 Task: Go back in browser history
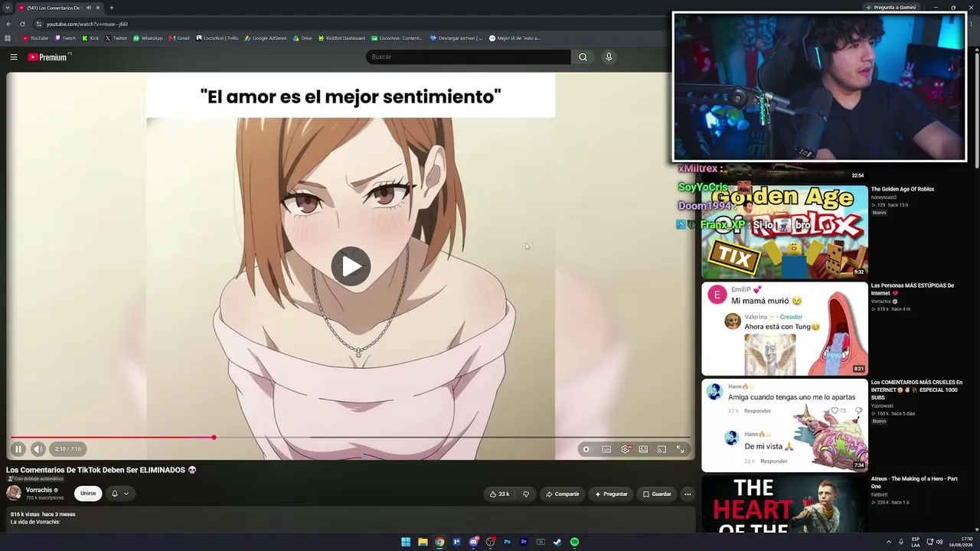(x=8, y=24)
